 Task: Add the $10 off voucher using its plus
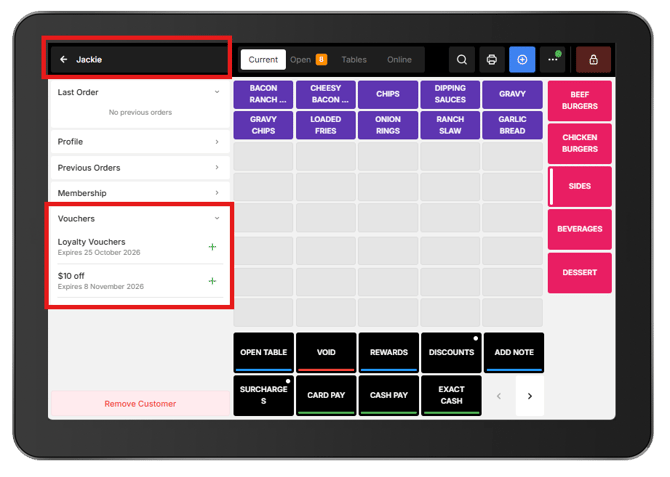(212, 281)
